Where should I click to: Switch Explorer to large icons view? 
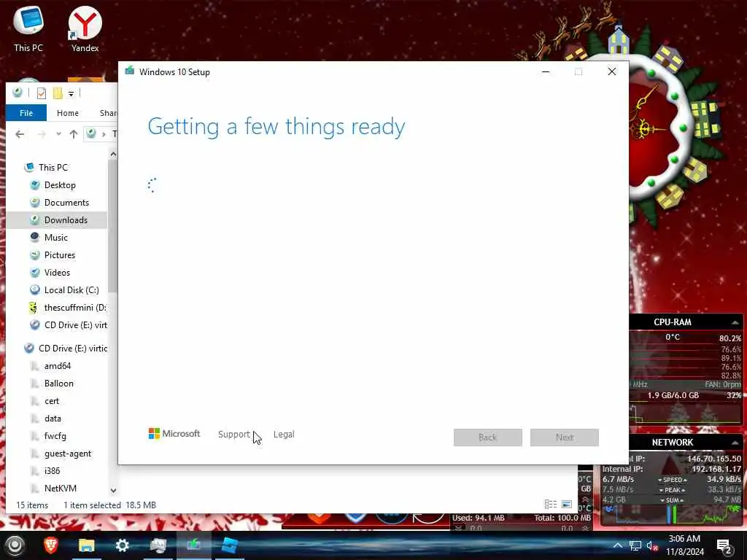tap(566, 505)
